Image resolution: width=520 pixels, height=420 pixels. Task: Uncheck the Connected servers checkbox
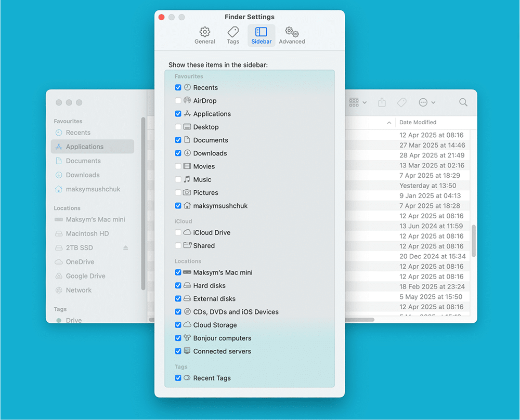click(x=178, y=351)
